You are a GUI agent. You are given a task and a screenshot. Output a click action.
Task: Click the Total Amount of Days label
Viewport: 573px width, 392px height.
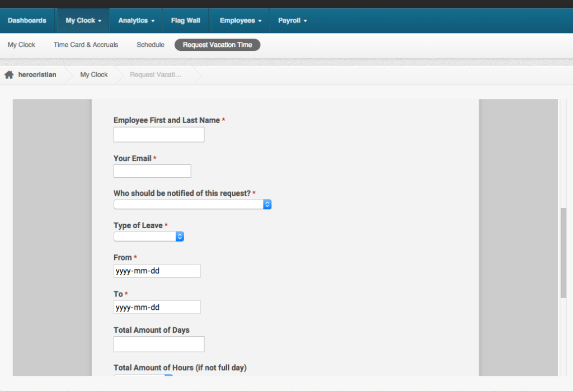click(x=152, y=330)
